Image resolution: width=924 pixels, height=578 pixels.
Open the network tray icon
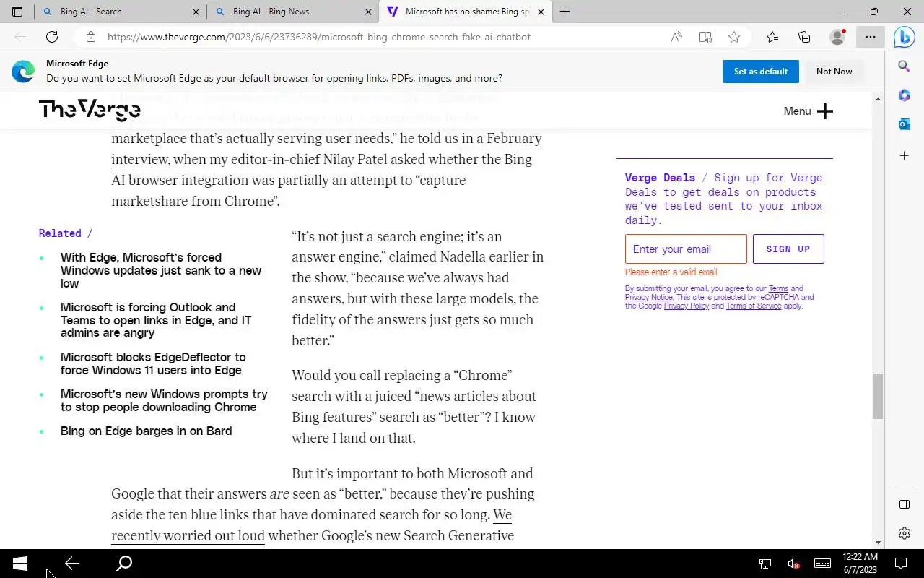(765, 564)
